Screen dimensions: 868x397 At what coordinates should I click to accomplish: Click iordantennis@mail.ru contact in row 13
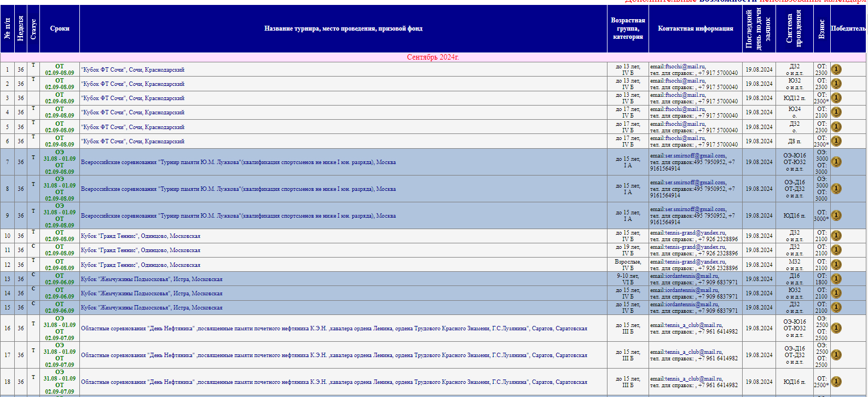click(x=692, y=276)
